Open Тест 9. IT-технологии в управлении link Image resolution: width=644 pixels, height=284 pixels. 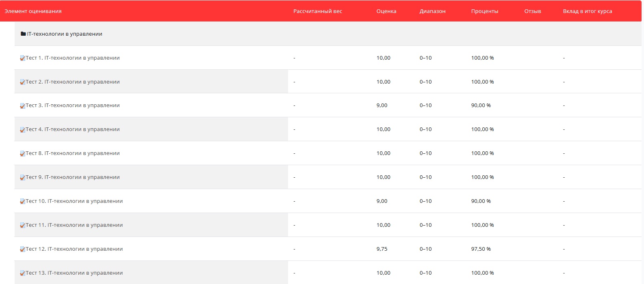73,177
